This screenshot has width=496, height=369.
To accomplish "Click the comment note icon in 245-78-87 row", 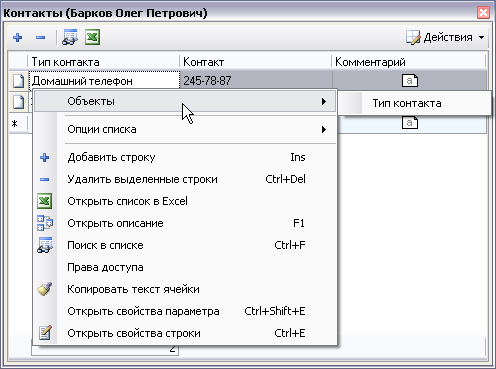I will point(410,80).
